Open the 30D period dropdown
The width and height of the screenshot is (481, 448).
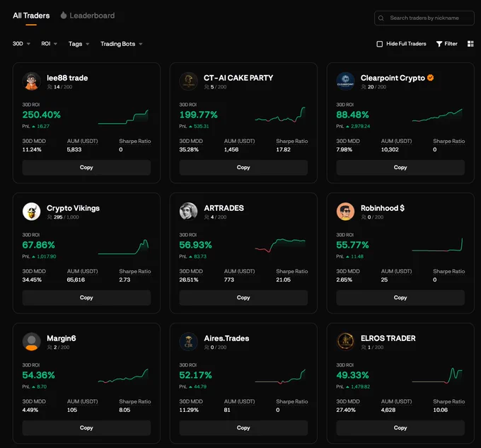point(21,44)
